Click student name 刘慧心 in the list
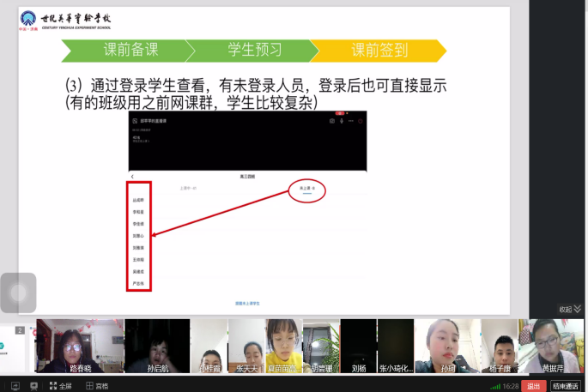 (x=137, y=235)
